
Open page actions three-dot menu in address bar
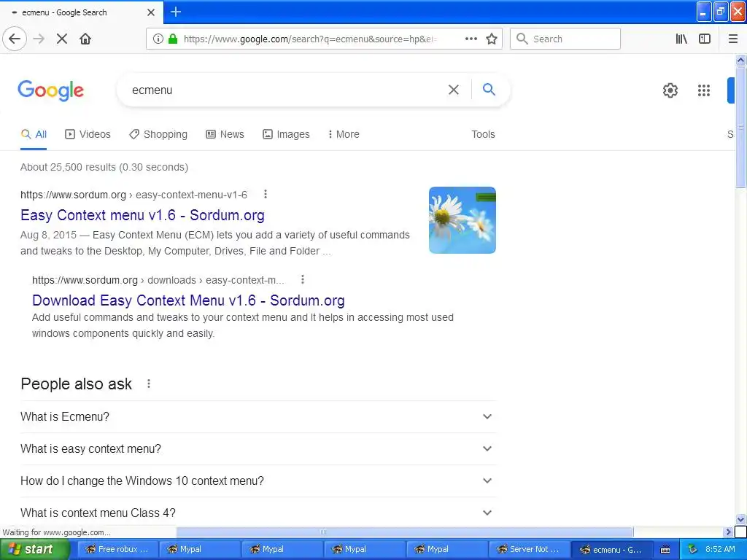[x=471, y=39]
